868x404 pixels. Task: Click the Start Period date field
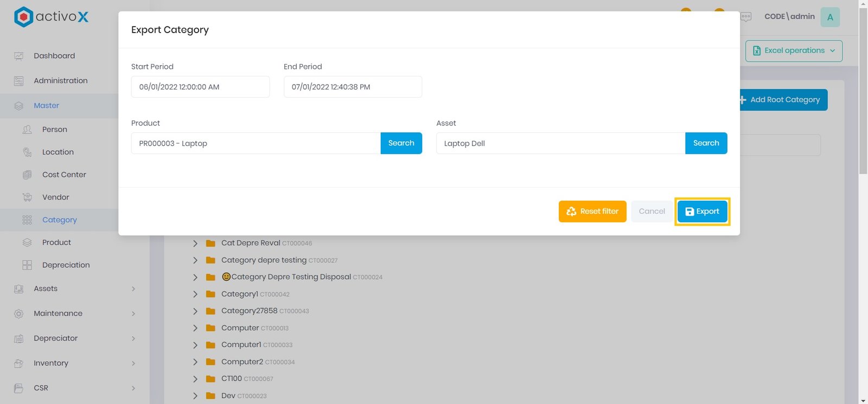coord(200,87)
